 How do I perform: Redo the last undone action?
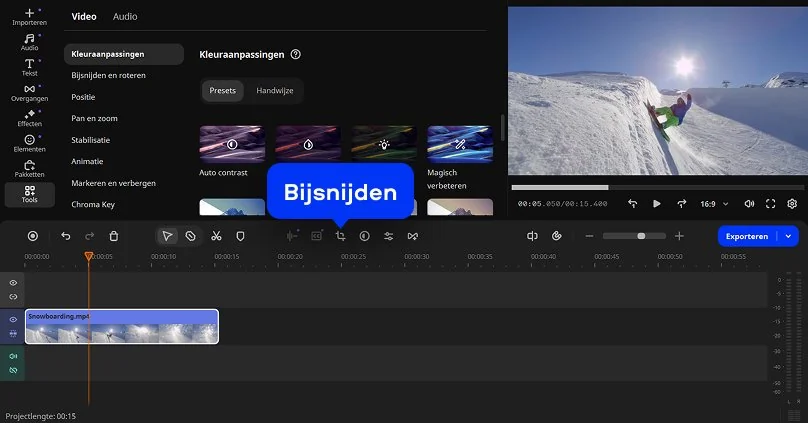click(90, 236)
